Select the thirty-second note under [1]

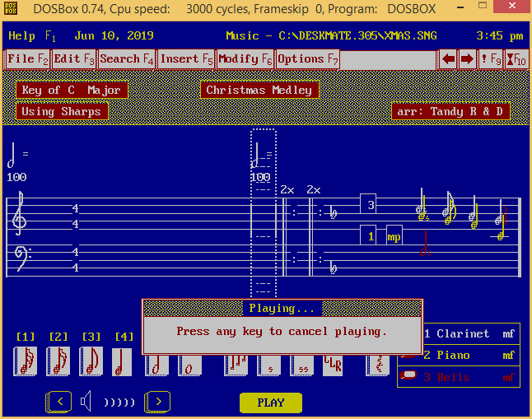pyautogui.click(x=25, y=361)
